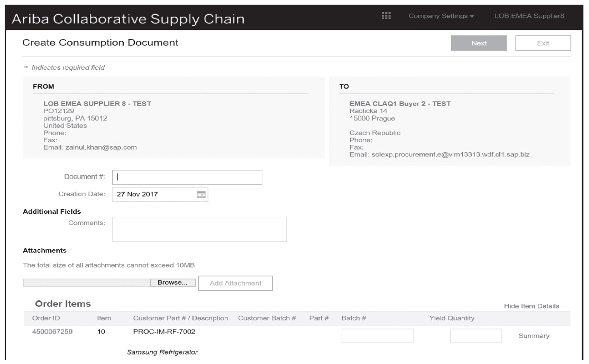The image size is (589, 364).
Task: Open the Company Settings dropdown
Action: [x=441, y=16]
